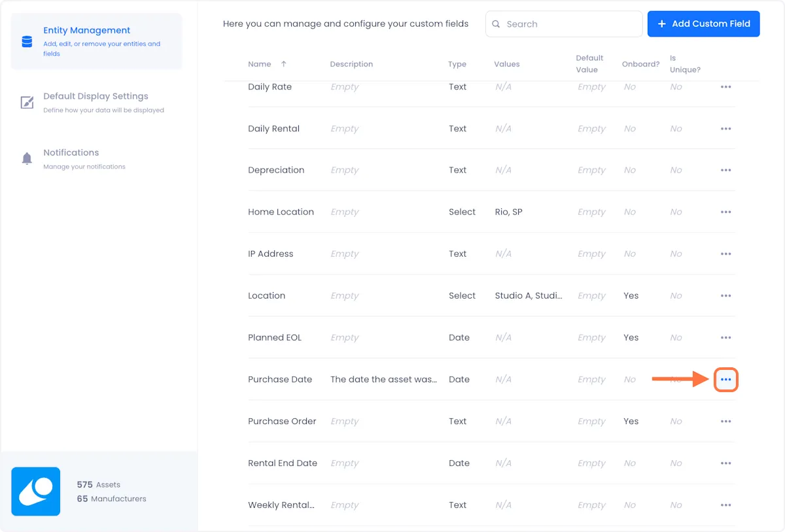This screenshot has width=785, height=532.
Task: Open Notifications section
Action: [x=97, y=159]
